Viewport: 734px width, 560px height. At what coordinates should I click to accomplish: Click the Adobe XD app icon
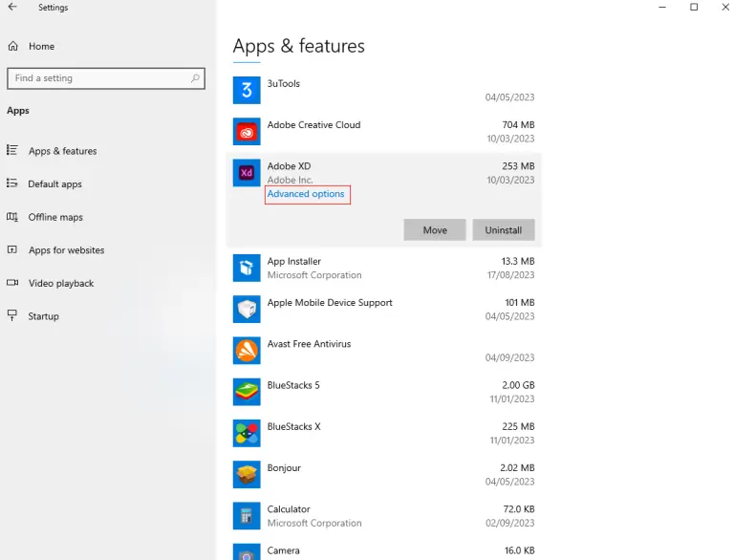(247, 173)
